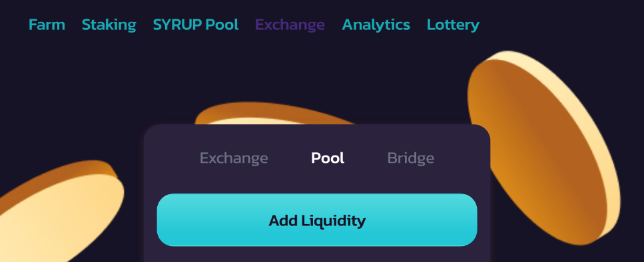Click the Add Liquidity button

coord(317,220)
